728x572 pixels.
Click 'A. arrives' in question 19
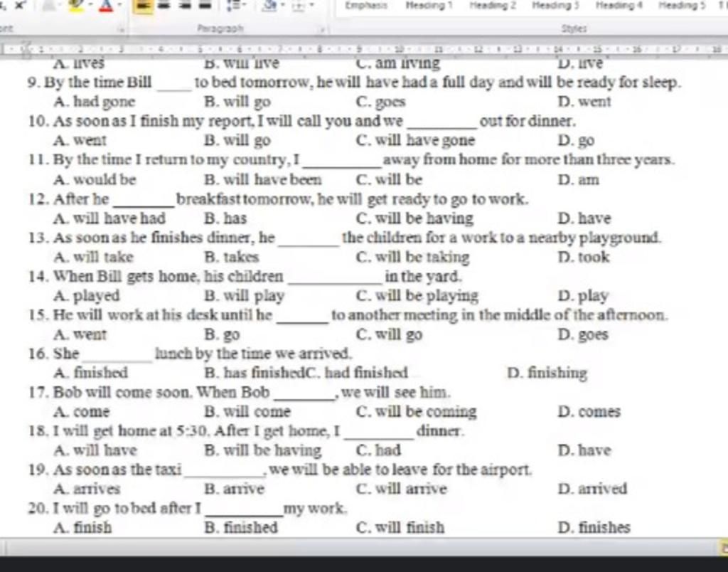tap(87, 489)
